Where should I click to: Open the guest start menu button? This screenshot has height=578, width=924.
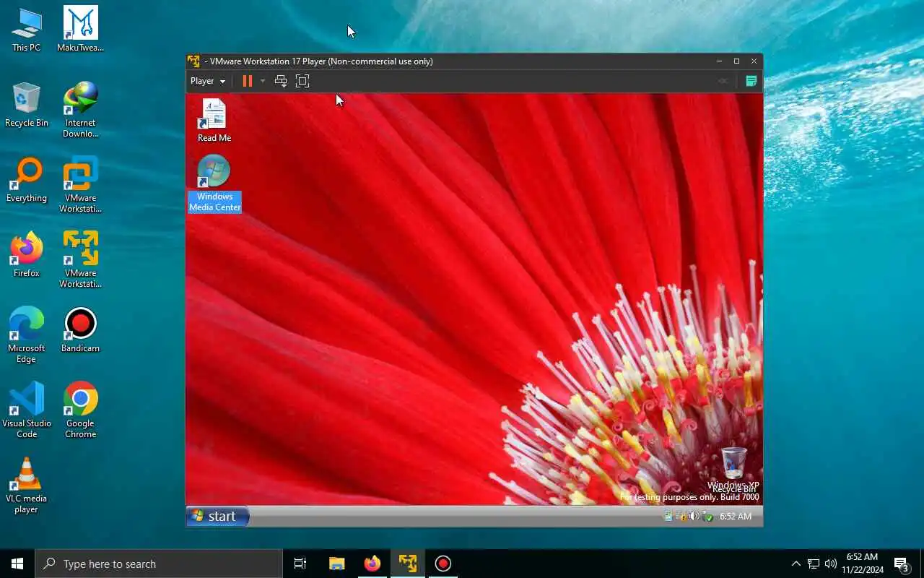click(x=218, y=516)
